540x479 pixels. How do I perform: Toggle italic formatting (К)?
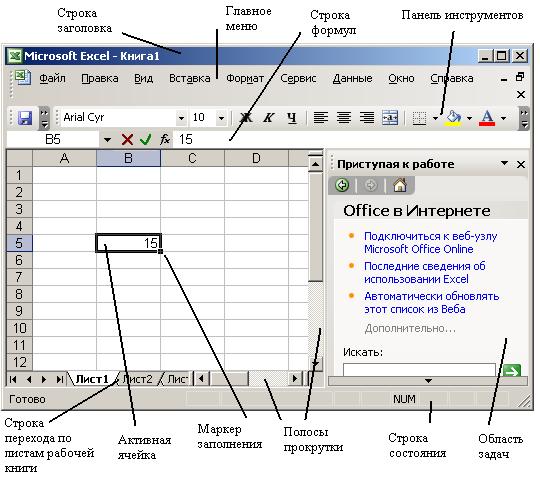pyautogui.click(x=269, y=118)
